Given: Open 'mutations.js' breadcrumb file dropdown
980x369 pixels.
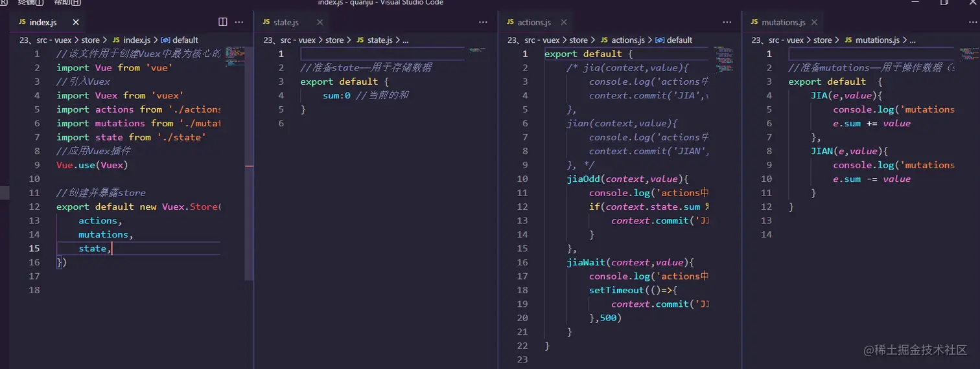Looking at the screenshot, I should [x=877, y=40].
